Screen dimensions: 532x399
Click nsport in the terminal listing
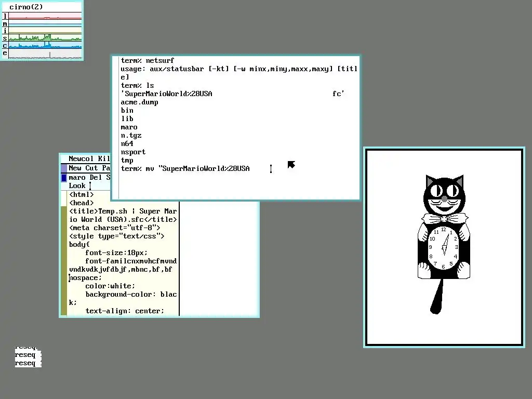click(x=133, y=152)
